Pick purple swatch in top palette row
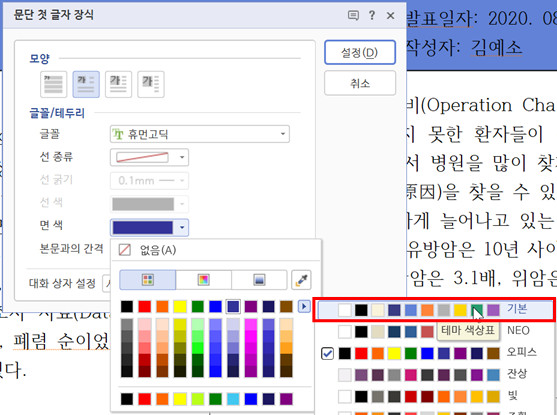The height and width of the screenshot is (415, 557). 251,307
